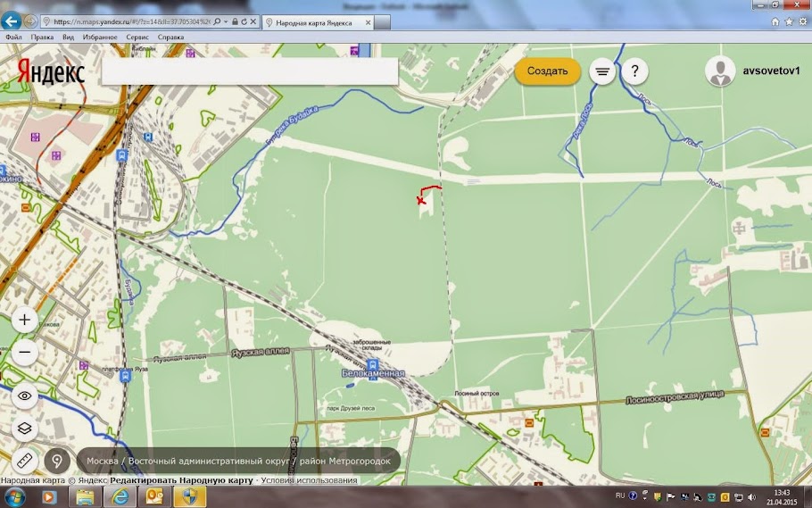The height and width of the screenshot is (508, 812).
Task: Open a new browser tab
Action: [x=382, y=22]
